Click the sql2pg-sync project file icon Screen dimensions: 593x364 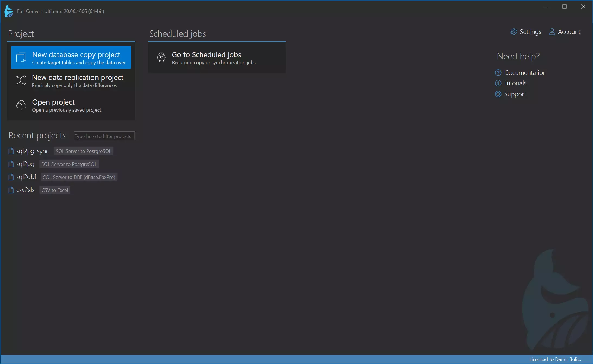pyautogui.click(x=11, y=151)
